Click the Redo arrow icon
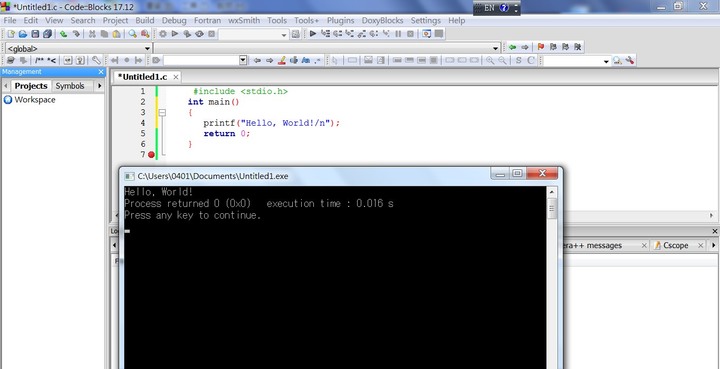 point(76,34)
